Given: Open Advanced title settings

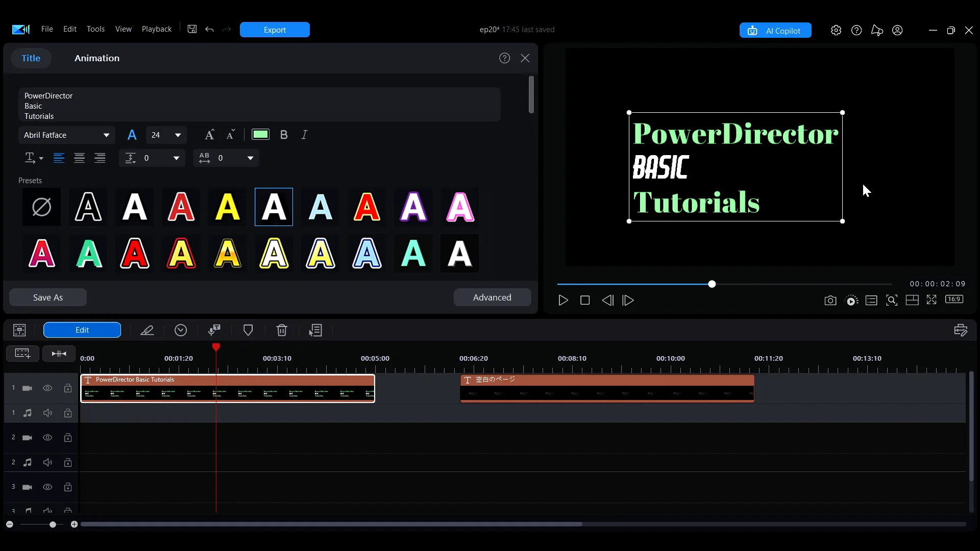Looking at the screenshot, I should 492,297.
